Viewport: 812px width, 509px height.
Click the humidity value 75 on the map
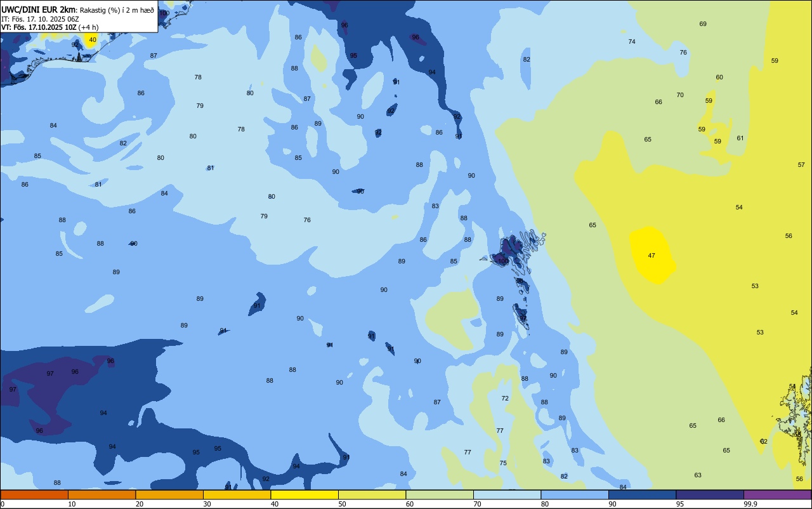click(x=503, y=463)
